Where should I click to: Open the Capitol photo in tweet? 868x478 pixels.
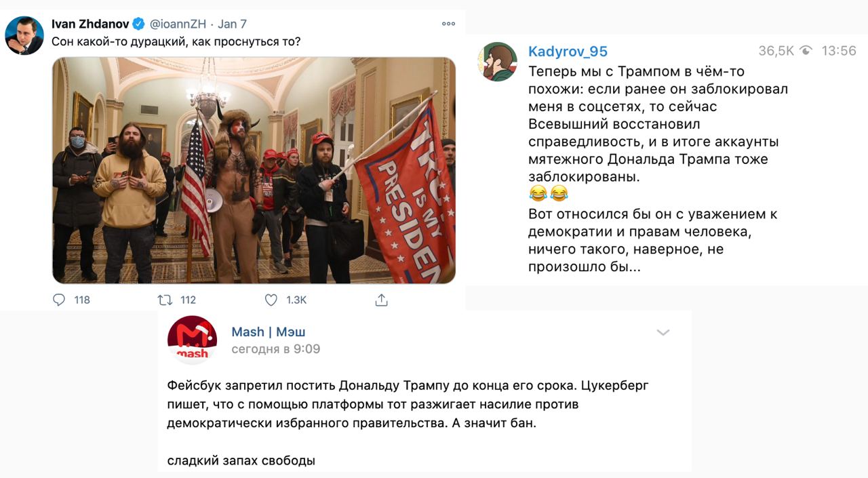[254, 170]
